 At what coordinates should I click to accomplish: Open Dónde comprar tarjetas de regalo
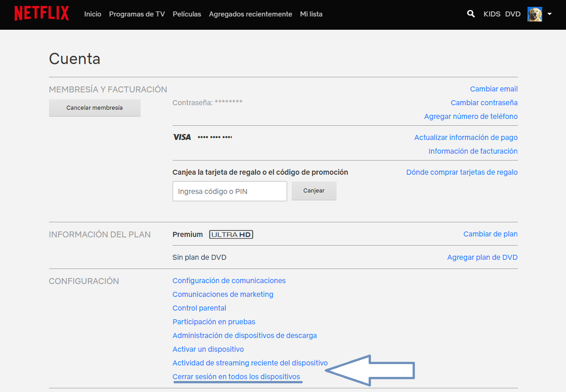pyautogui.click(x=462, y=172)
